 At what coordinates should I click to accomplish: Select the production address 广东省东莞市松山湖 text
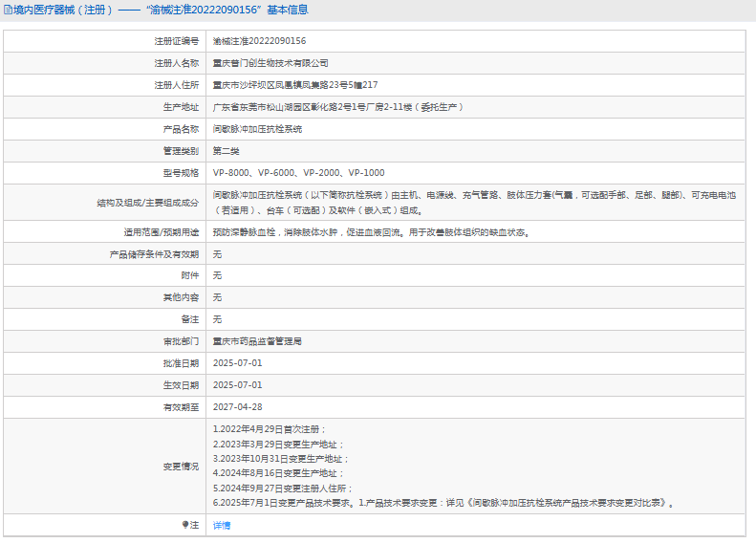[338, 106]
